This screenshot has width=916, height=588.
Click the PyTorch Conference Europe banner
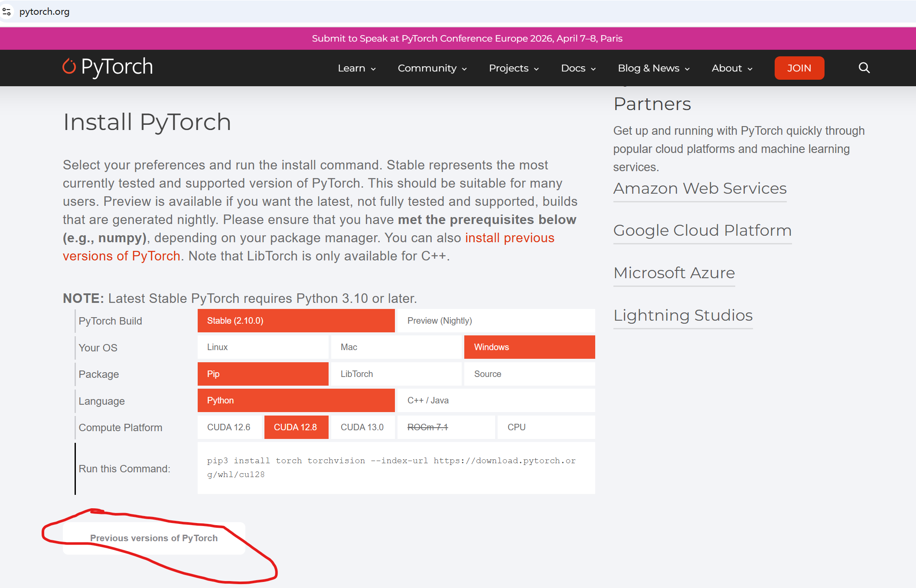click(x=467, y=39)
